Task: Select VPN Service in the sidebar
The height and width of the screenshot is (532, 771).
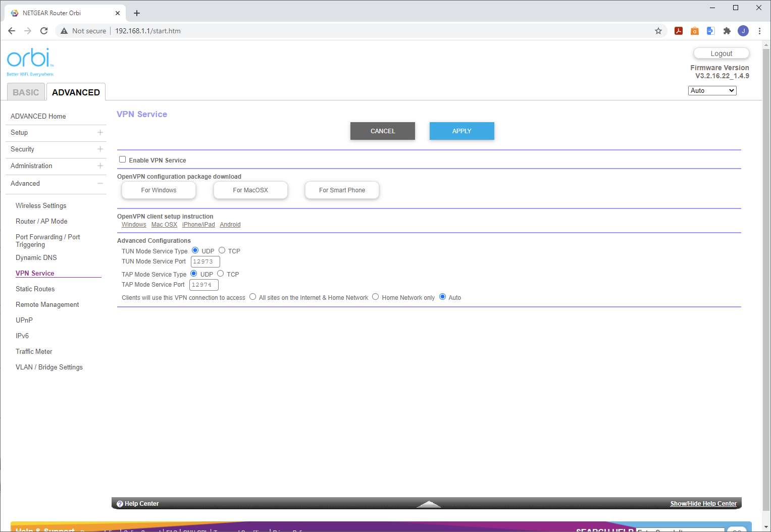Action: [x=35, y=273]
